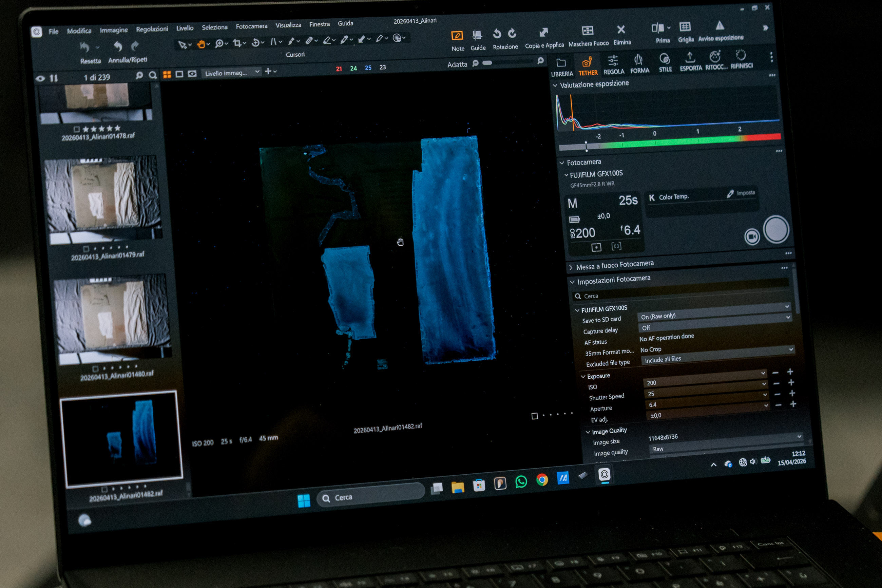Viewport: 882px width, 588px height.
Task: Click the Windows Start button
Action: point(304,500)
